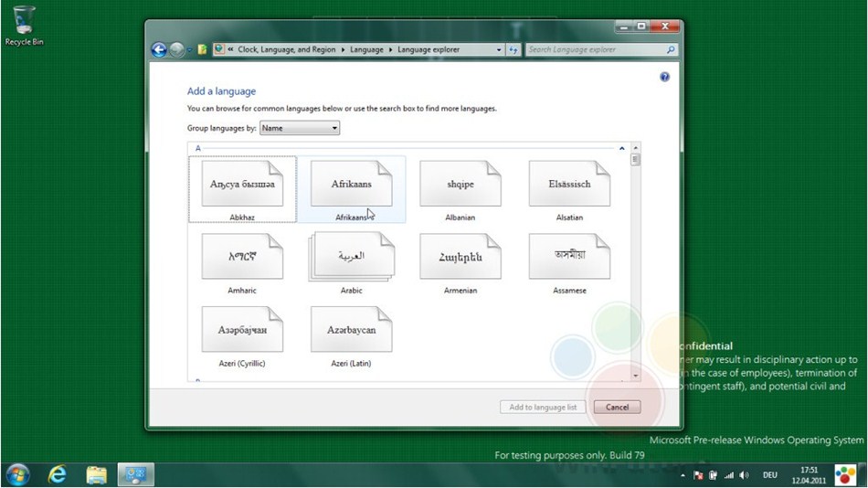Click the search magnifier icon
868x488 pixels.
click(x=671, y=49)
